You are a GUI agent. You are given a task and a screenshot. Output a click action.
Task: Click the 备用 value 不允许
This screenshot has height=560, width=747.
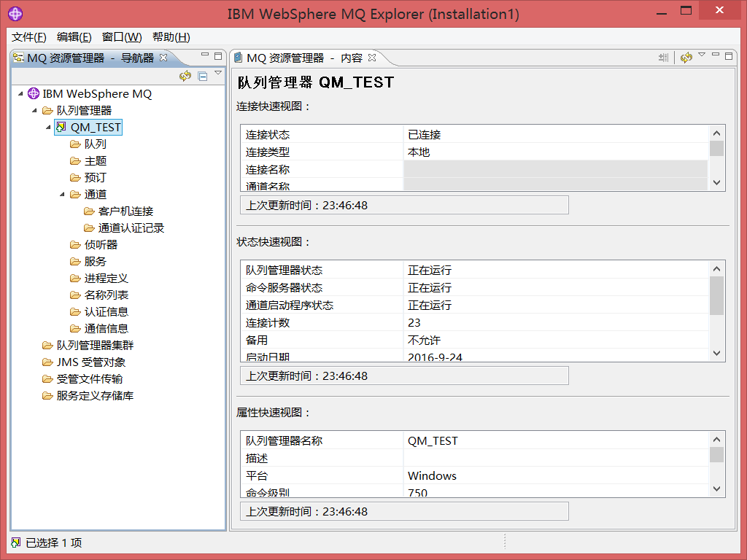[x=425, y=341]
